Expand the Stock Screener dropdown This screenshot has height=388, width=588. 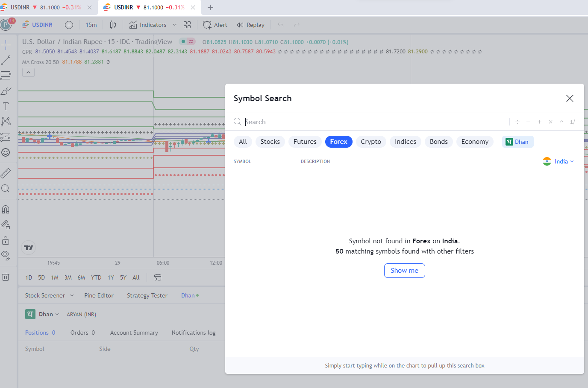(71, 295)
